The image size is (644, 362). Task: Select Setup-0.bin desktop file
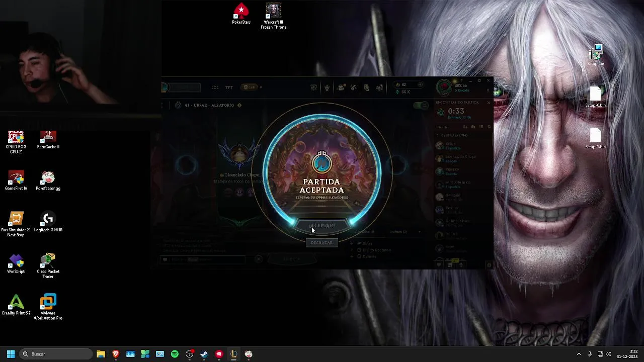tap(595, 98)
